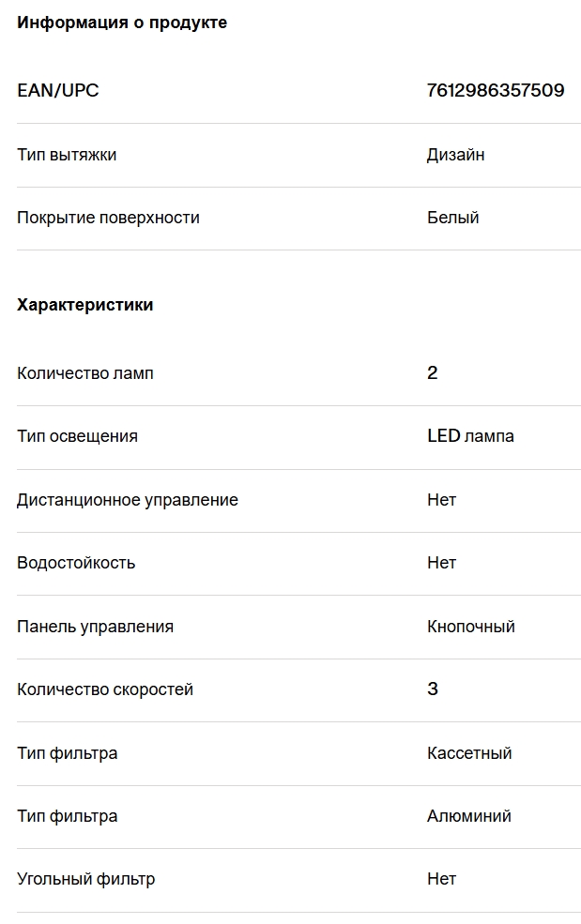Select the EAN/UPC number 7612986357509
581x924 pixels.
point(496,90)
